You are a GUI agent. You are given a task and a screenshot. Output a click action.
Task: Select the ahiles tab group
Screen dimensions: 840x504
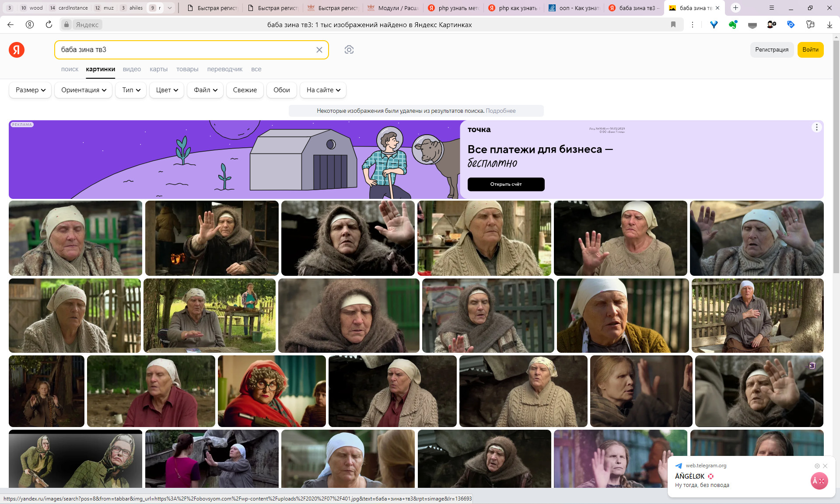point(132,8)
